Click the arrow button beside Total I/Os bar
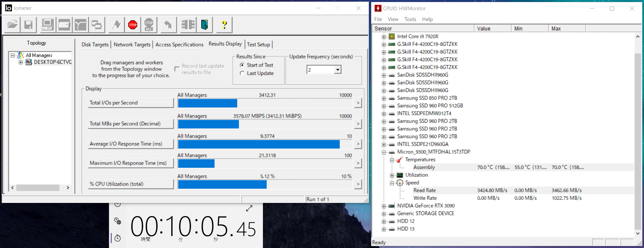644x248 pixels. tap(358, 103)
